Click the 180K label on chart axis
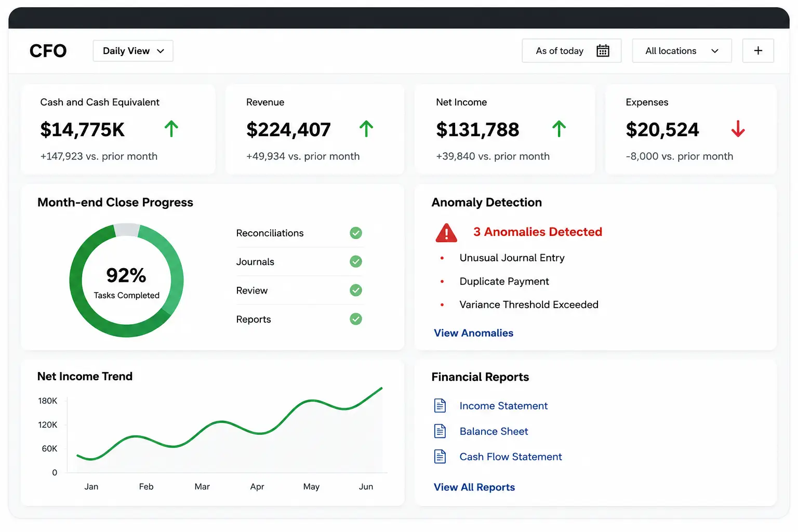The height and width of the screenshot is (532, 798). (x=48, y=401)
